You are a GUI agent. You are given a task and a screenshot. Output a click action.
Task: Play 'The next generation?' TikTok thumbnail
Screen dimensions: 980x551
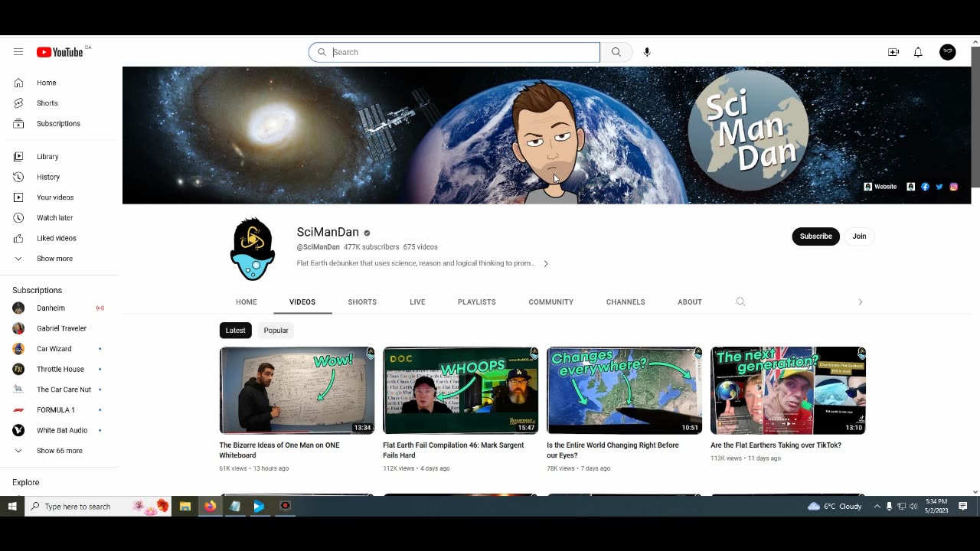[788, 390]
